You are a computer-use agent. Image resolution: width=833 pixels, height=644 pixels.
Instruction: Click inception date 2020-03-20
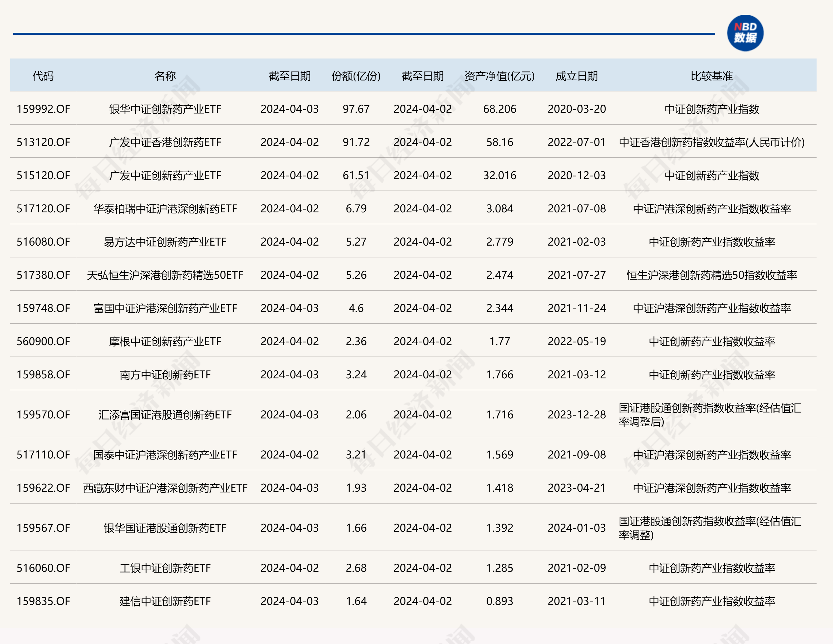tap(577, 109)
